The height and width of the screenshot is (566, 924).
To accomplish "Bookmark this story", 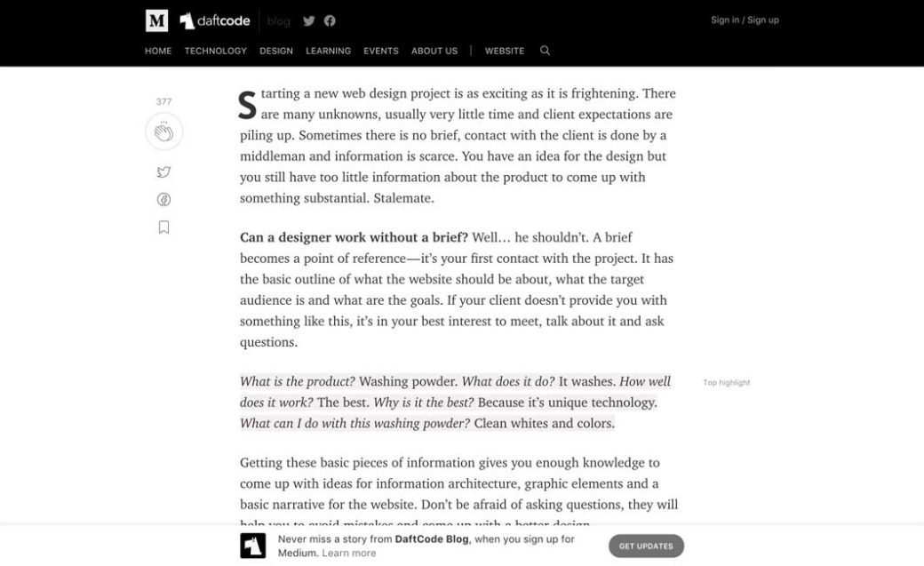I will click(164, 227).
